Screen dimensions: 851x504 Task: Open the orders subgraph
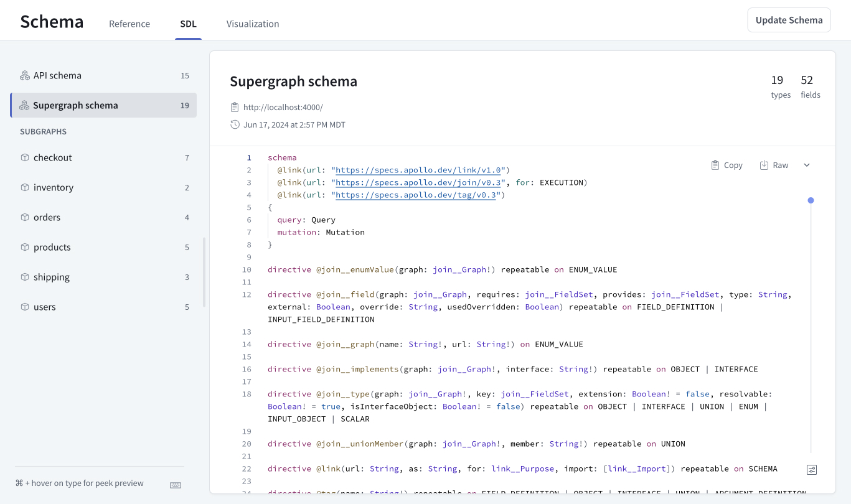[x=103, y=217]
